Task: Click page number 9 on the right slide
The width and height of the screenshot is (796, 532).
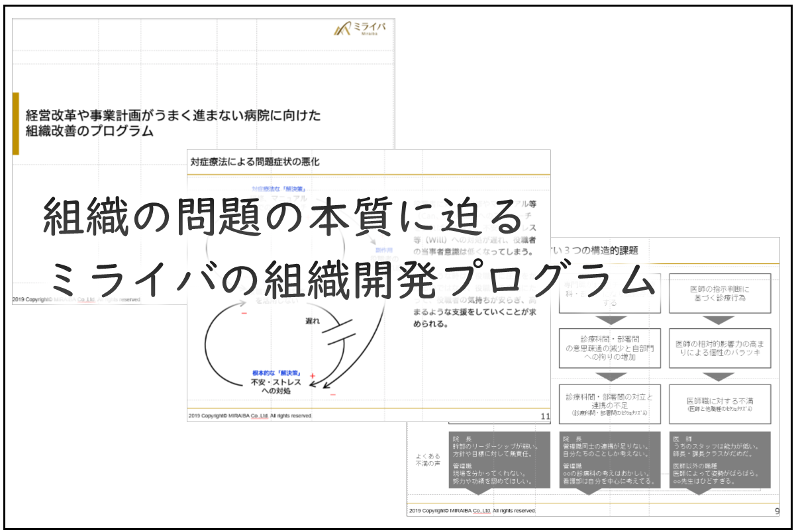Action: tap(777, 511)
